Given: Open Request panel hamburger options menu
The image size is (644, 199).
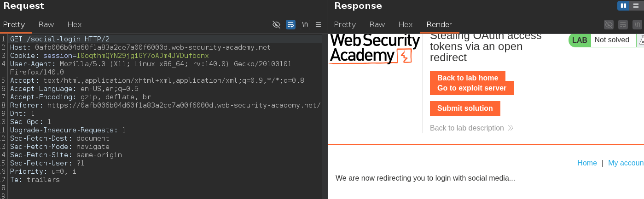Looking at the screenshot, I should click(318, 24).
